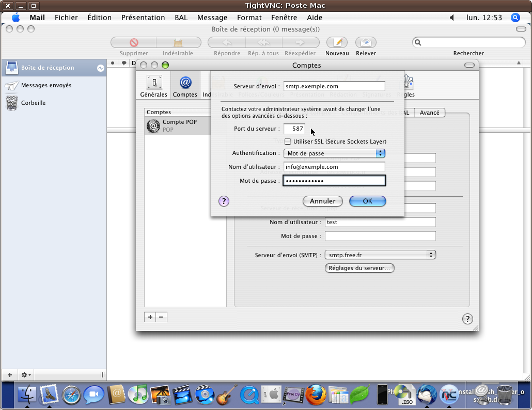Image resolution: width=532 pixels, height=410 pixels.
Task: Click the Serveur d'envoi text field
Action: pos(334,86)
